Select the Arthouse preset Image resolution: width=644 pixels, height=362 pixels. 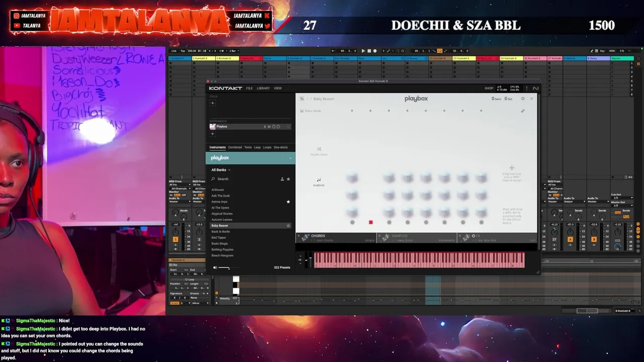point(218,190)
